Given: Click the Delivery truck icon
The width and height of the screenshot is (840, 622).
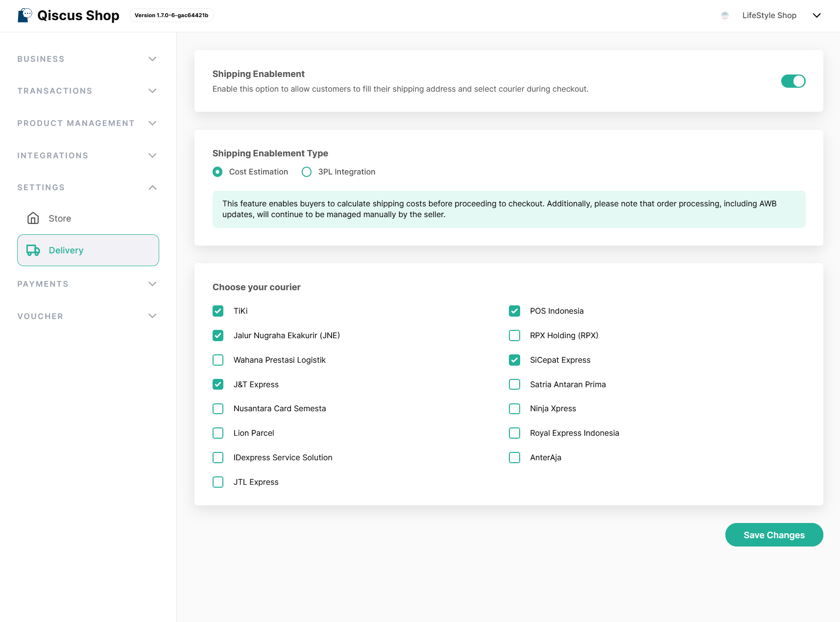Looking at the screenshot, I should point(33,250).
